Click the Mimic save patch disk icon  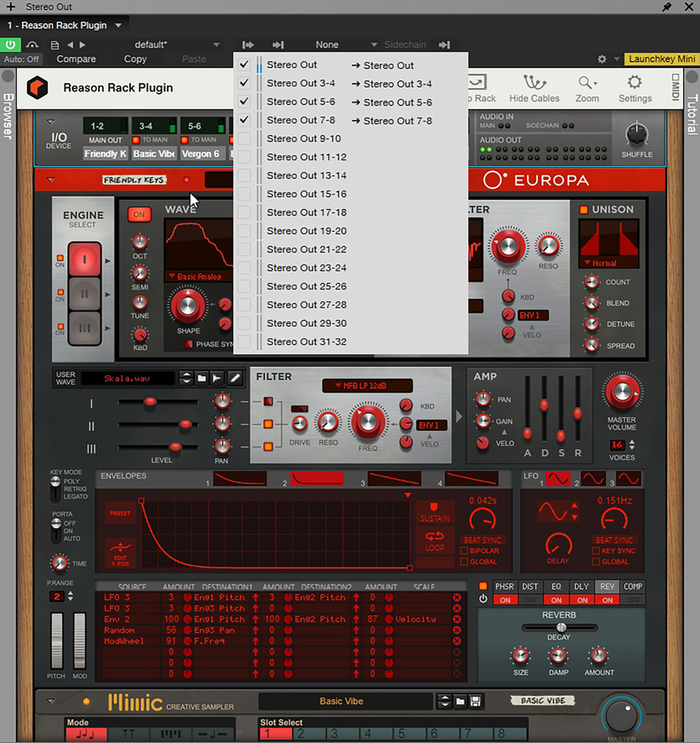point(475,701)
